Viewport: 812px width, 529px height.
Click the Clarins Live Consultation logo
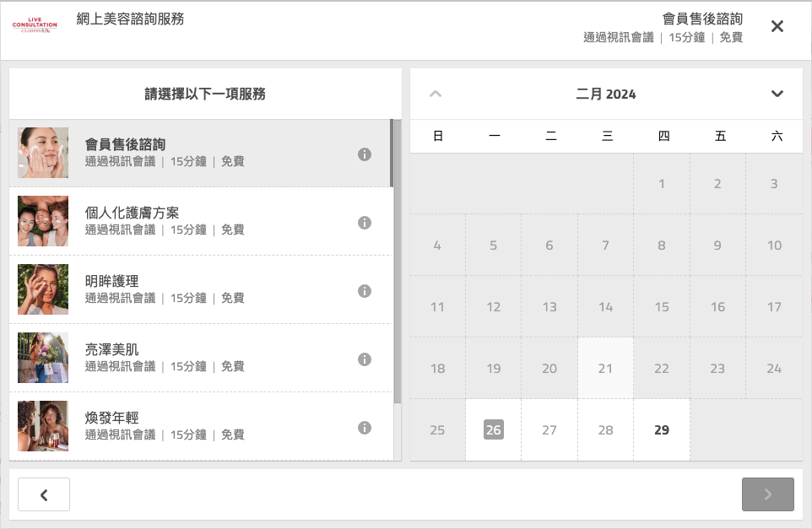point(35,25)
